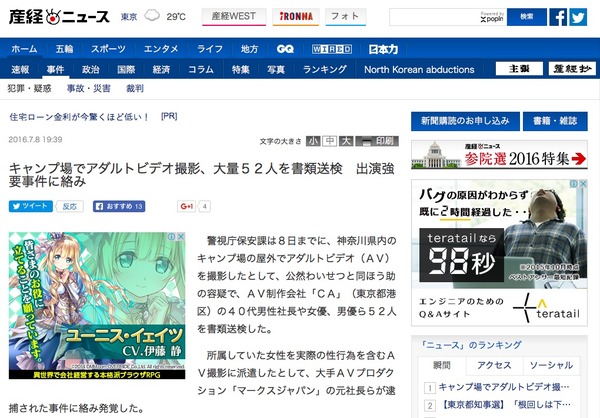This screenshot has width=600, height=418.
Task: Focus the site search input field
Action: point(448,17)
